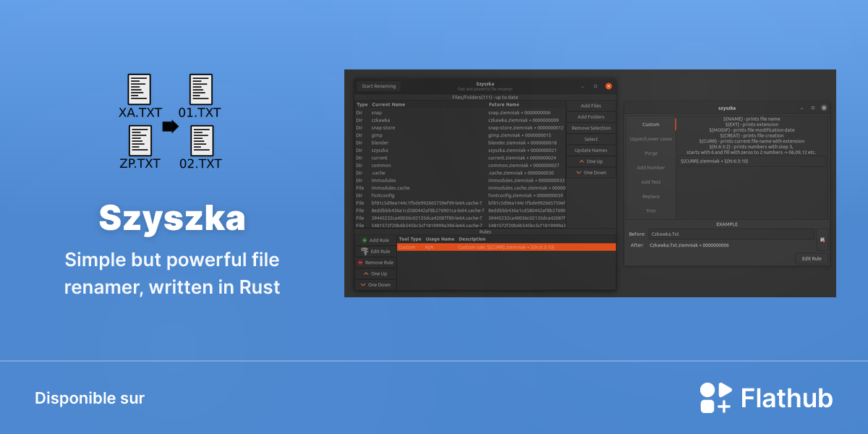The height and width of the screenshot is (434, 868).
Task: Open the Upper/Lower cases tab
Action: pyautogui.click(x=650, y=139)
